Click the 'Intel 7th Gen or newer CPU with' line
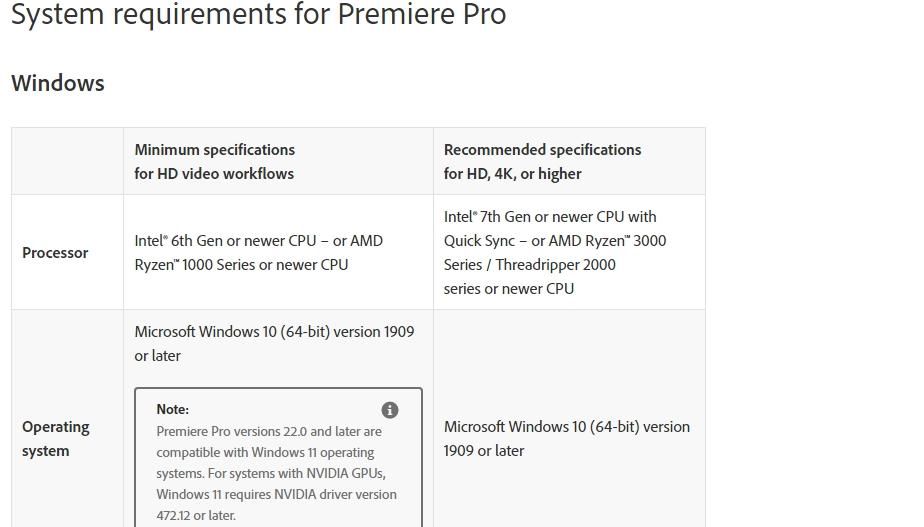 pyautogui.click(x=550, y=217)
